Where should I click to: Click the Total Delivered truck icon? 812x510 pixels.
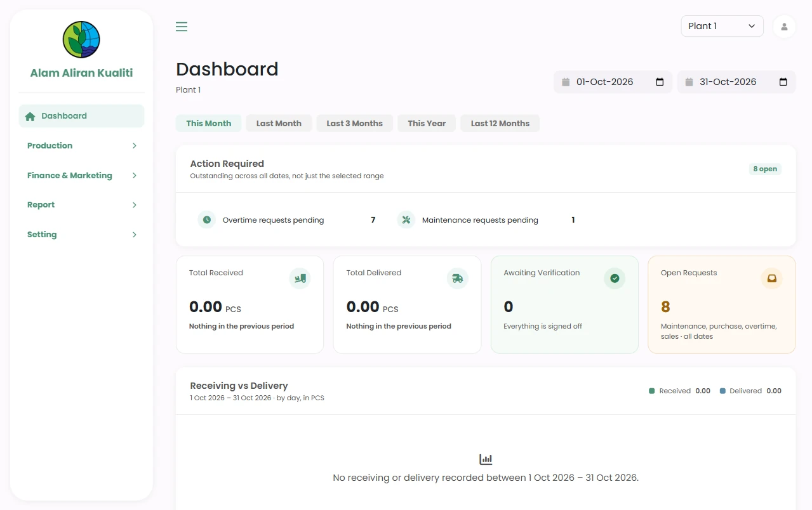tap(457, 278)
